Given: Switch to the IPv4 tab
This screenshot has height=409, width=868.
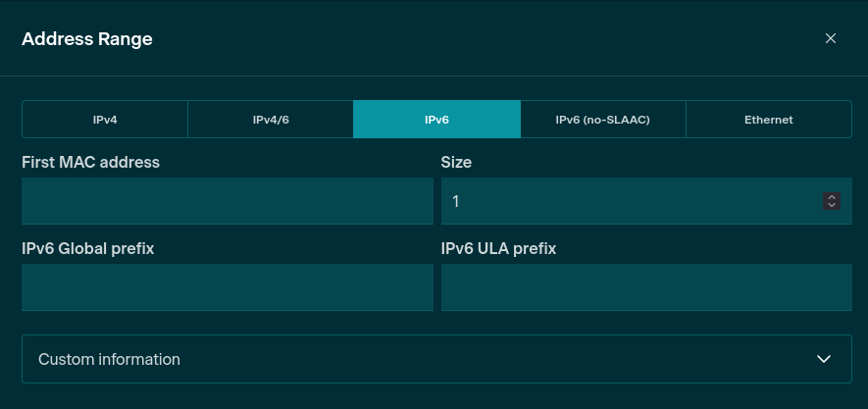Looking at the screenshot, I should point(105,120).
